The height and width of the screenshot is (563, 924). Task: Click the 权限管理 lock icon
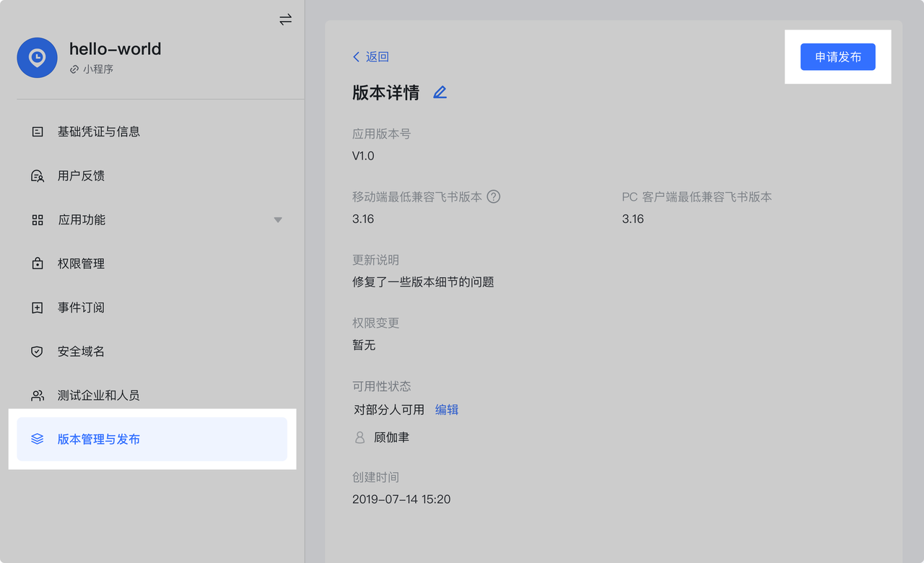pos(38,264)
